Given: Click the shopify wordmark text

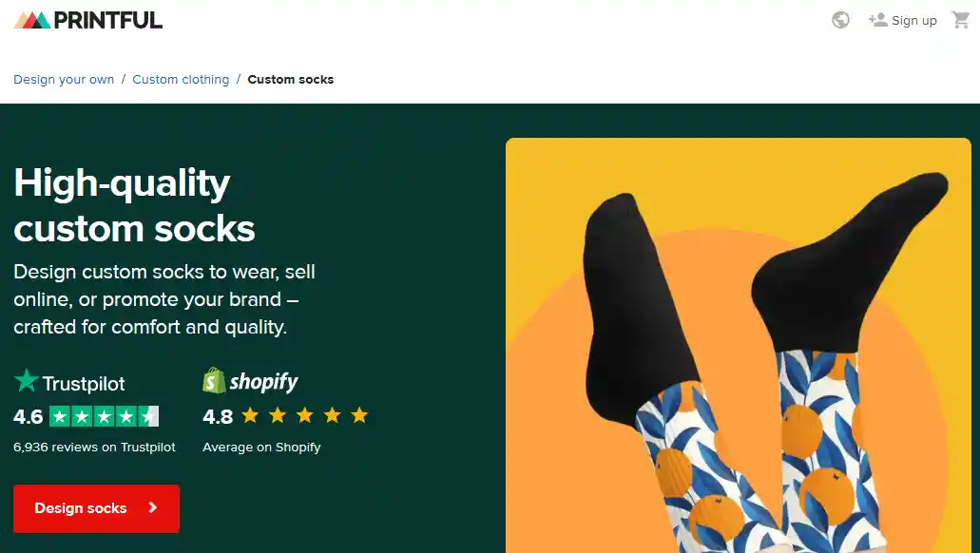Looking at the screenshot, I should coord(263,380).
